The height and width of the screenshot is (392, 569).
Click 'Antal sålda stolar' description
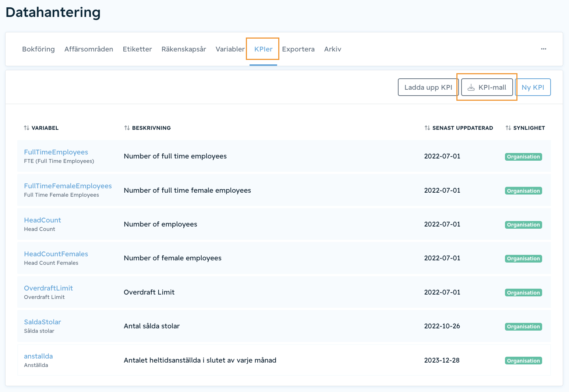click(152, 326)
